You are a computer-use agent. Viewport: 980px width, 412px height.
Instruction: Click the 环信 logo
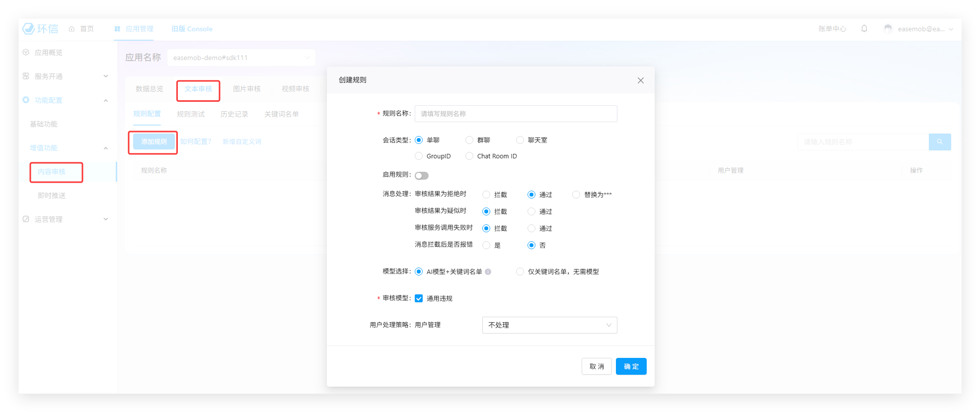point(40,29)
